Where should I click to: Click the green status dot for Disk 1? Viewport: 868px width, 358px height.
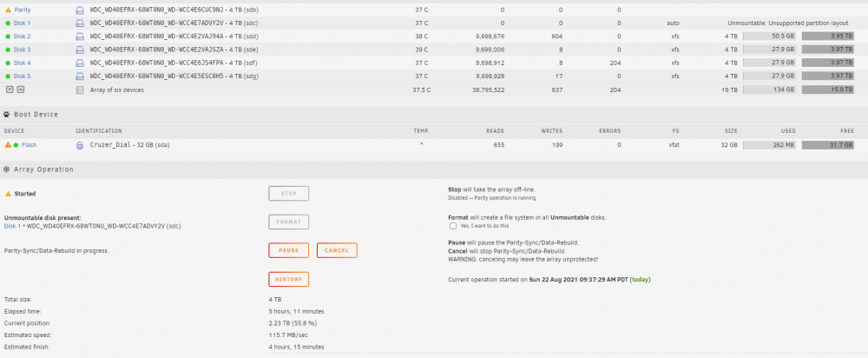[8, 23]
